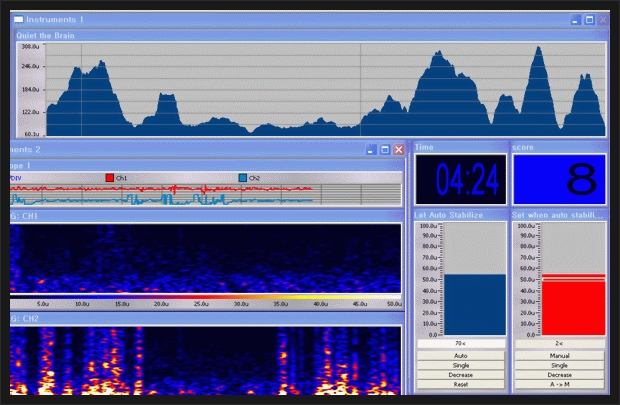
Task: Click Decrease under Let Auto Stabilize
Action: pos(461,375)
